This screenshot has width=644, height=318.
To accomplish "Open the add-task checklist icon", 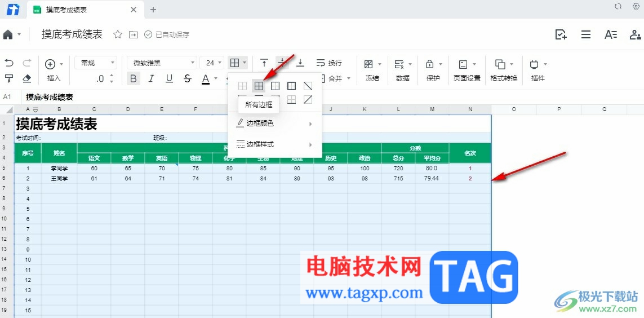I will click(x=561, y=34).
